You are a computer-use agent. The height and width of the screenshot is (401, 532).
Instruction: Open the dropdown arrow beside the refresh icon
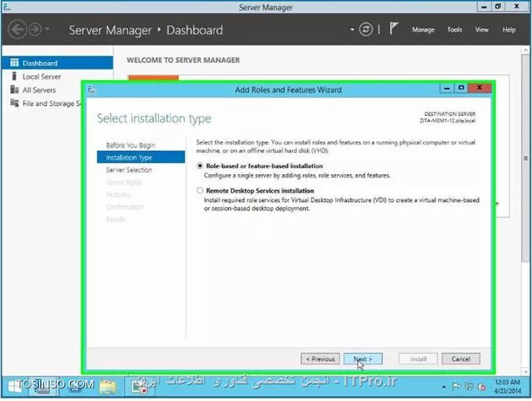click(352, 30)
